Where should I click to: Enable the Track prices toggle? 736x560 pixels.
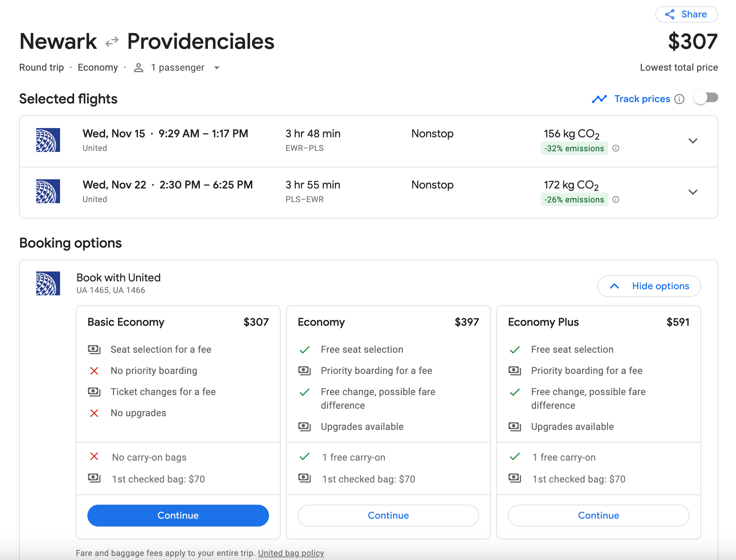point(706,98)
